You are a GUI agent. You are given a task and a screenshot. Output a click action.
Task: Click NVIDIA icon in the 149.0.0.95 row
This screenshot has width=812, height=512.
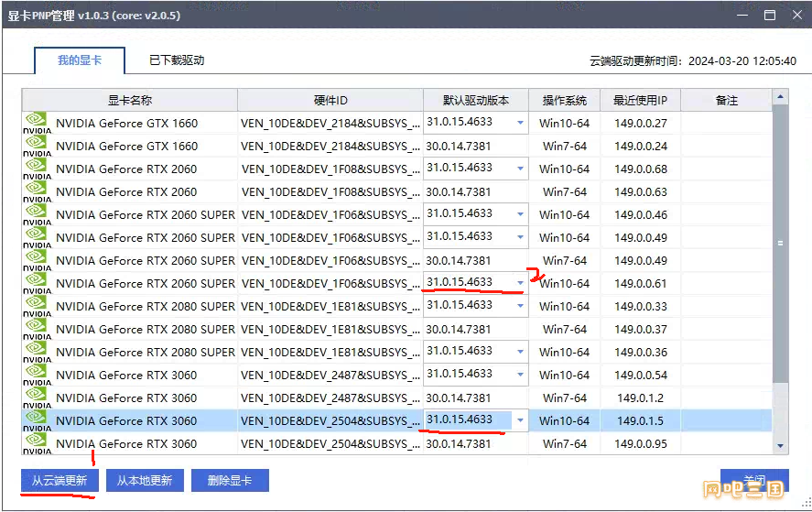[x=37, y=443]
